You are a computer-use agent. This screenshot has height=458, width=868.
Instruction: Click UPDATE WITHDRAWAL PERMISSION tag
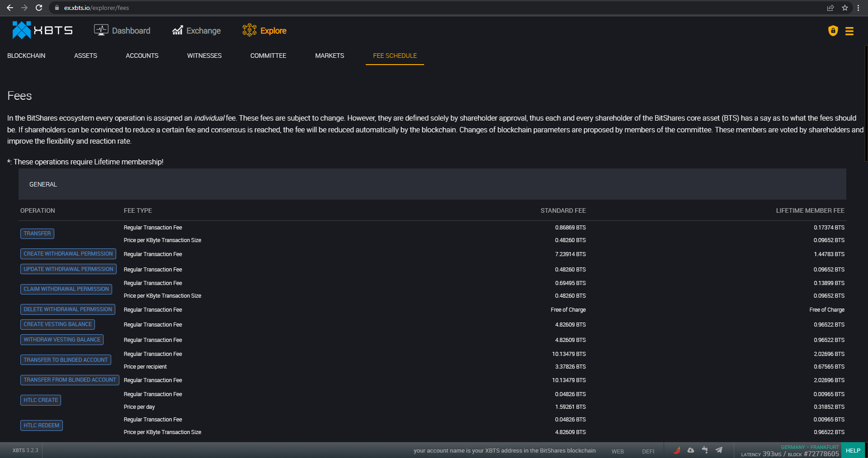68,269
